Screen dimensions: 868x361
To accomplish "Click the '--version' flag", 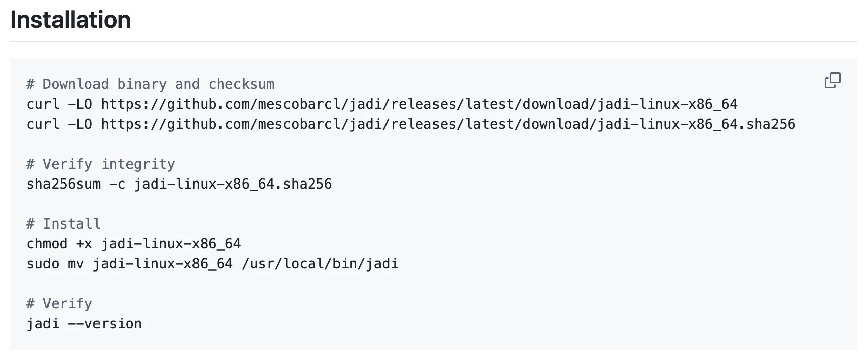I will tap(105, 324).
